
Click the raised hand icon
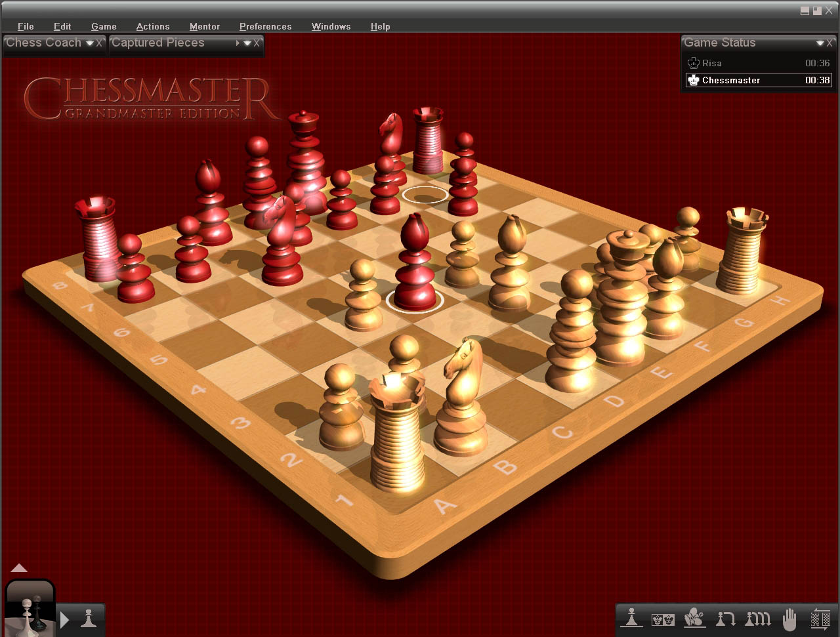789,618
